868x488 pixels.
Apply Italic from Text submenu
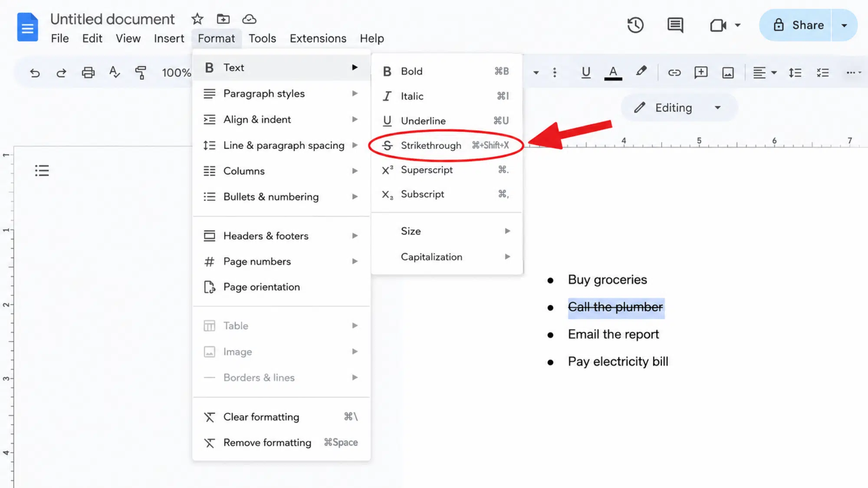(x=447, y=96)
